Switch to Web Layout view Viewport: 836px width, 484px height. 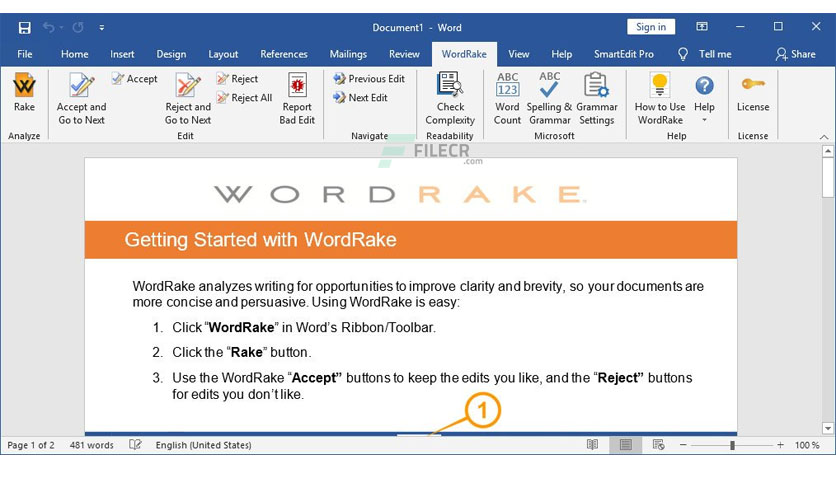pos(658,445)
